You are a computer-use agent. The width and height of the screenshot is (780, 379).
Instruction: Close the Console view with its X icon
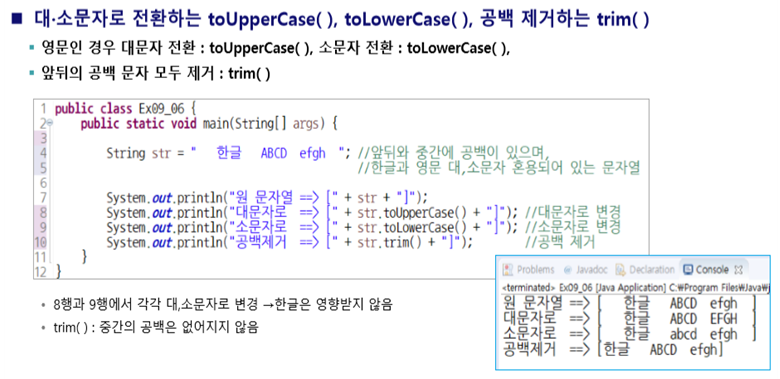point(738,270)
